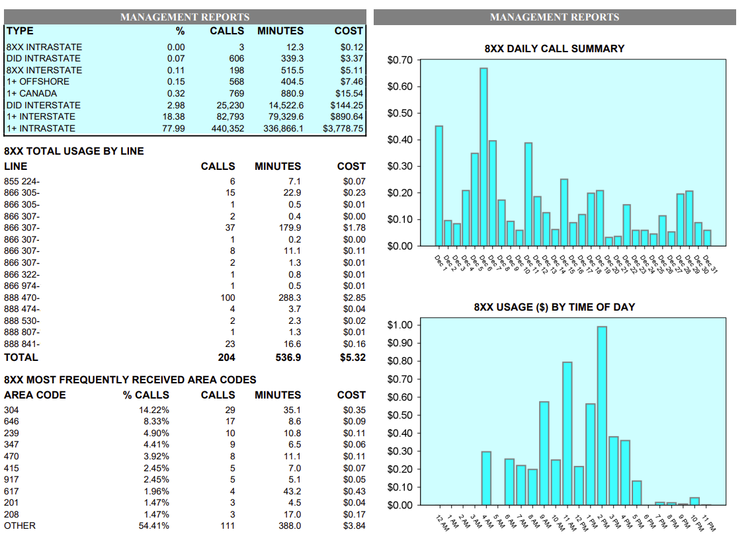Click the 8XX MOST FREQUENTLY RECEIVED AREA CODES heading

point(130,379)
